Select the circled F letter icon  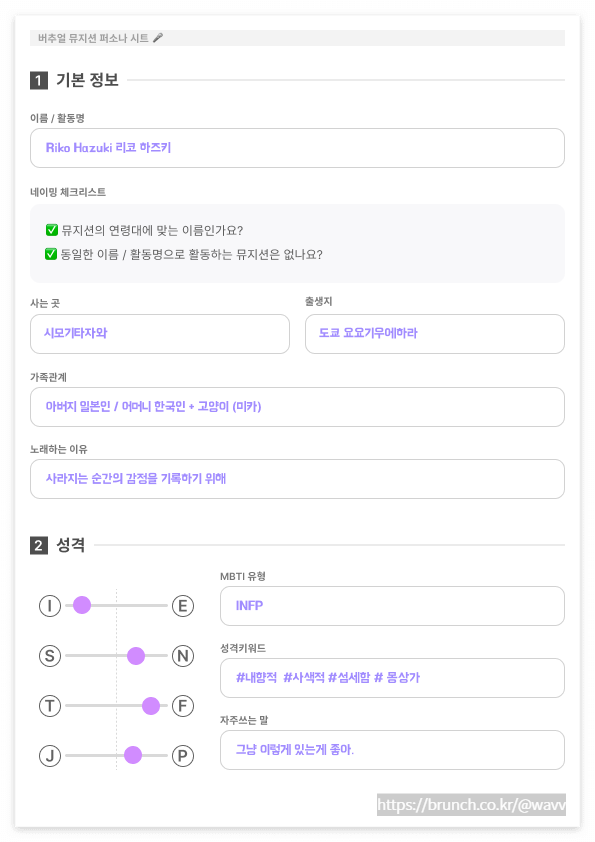click(183, 706)
